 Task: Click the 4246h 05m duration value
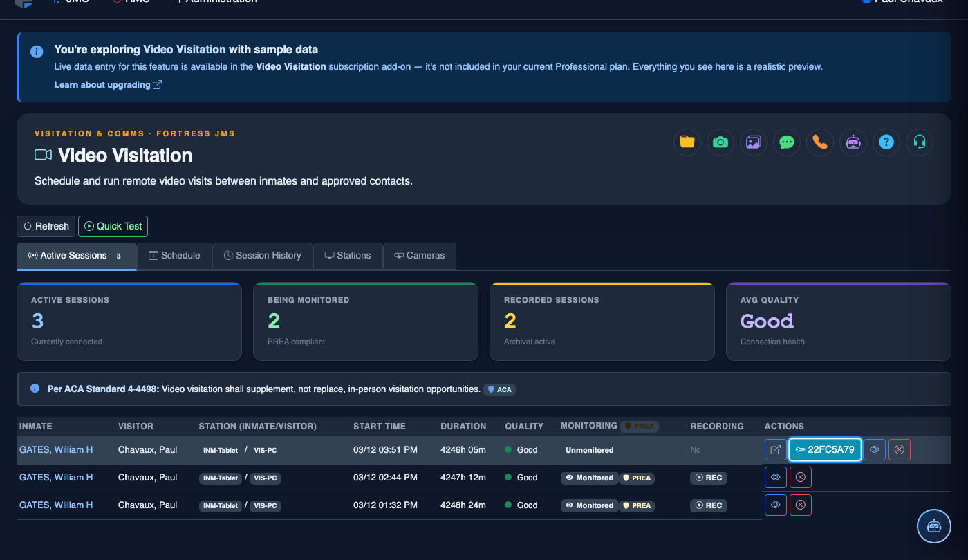[x=463, y=449]
